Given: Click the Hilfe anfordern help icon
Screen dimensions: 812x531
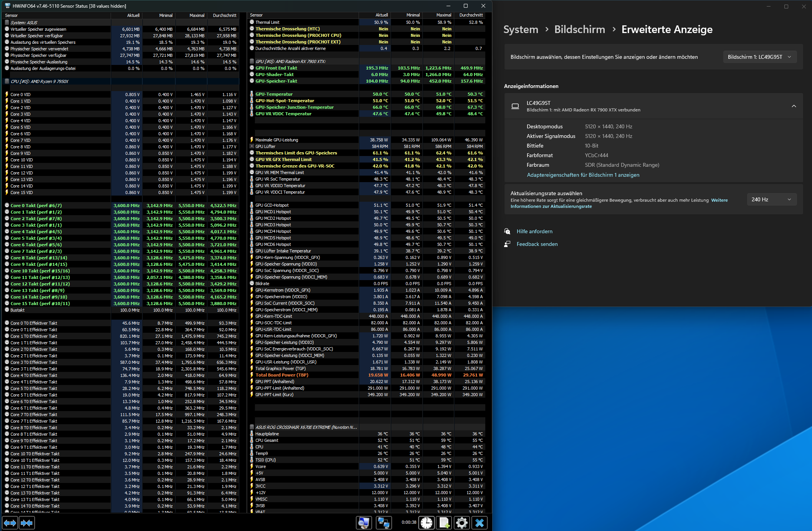Looking at the screenshot, I should click(x=507, y=231).
